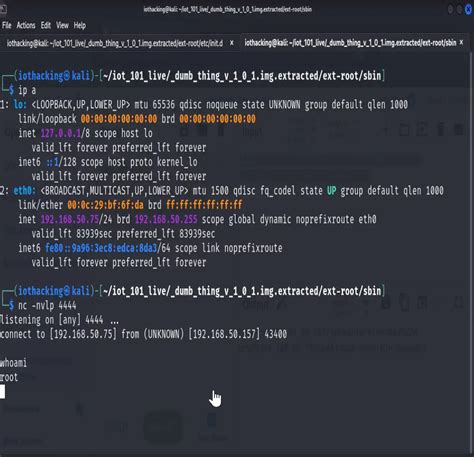The image size is (474, 457).
Task: Click the 'whoami' command text
Action: 13,363
